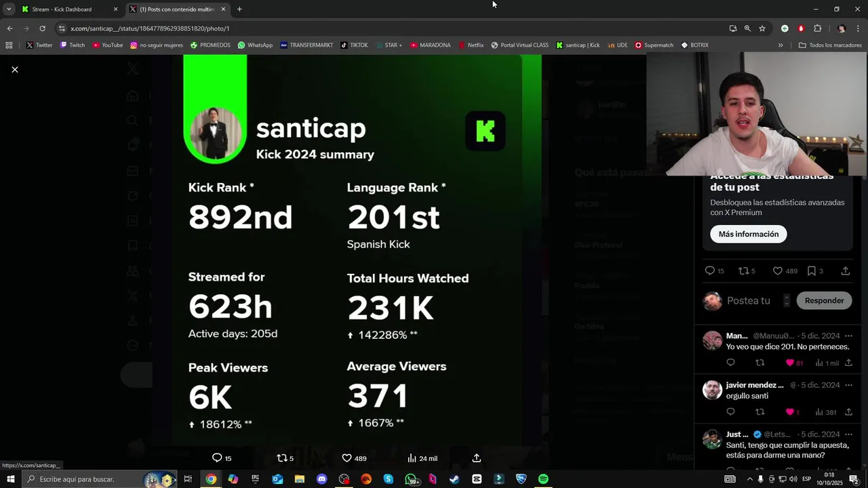Share javier mendez's reply

tap(848, 412)
